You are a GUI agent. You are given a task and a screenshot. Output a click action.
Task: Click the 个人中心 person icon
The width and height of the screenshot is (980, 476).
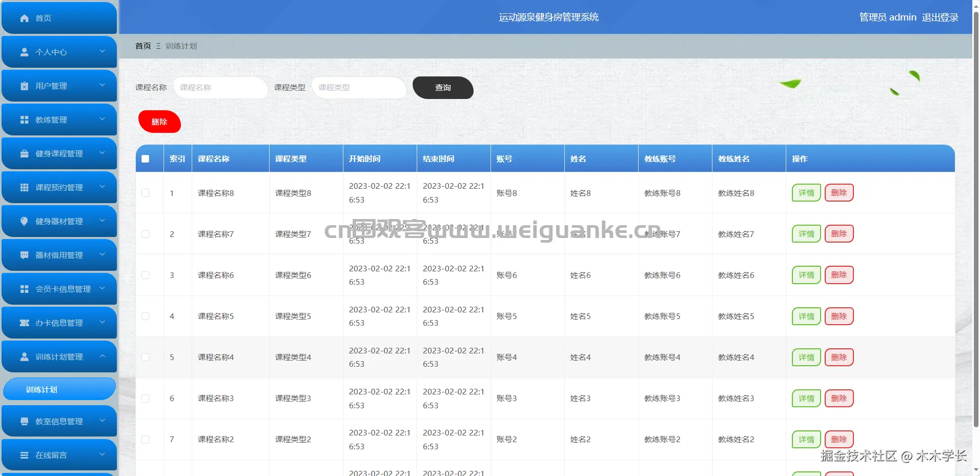24,52
